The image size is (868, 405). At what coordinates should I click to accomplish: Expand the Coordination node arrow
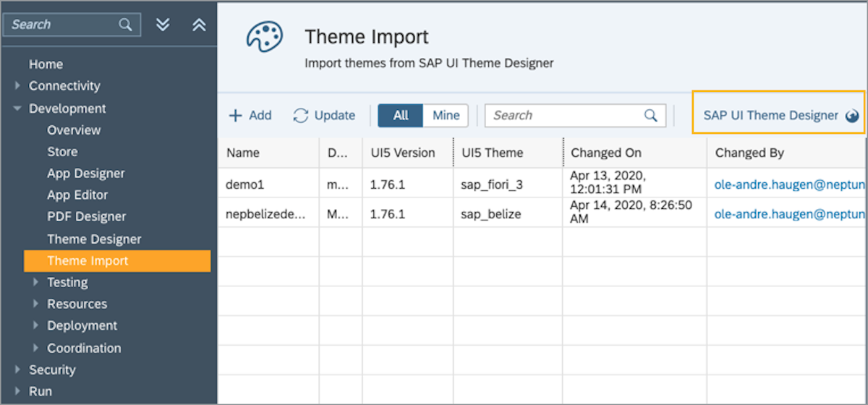[x=36, y=348]
